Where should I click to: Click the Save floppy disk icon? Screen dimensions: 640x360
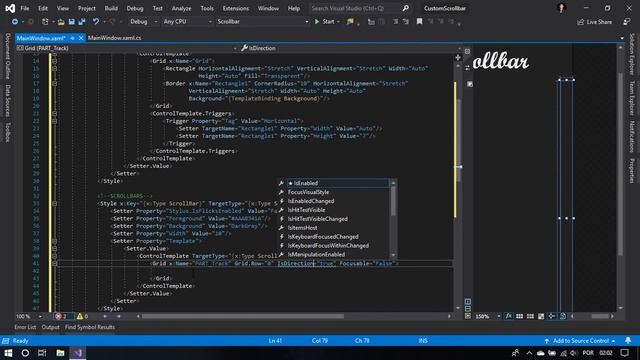point(71,22)
